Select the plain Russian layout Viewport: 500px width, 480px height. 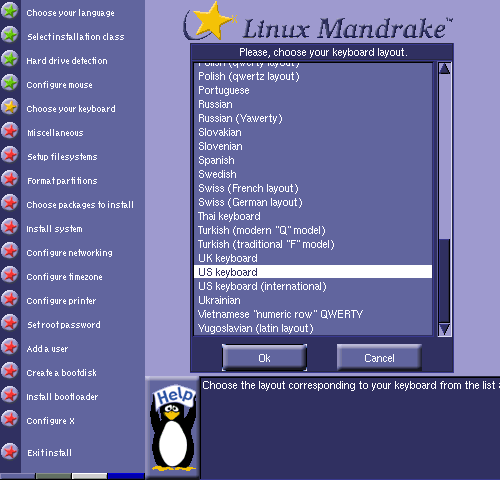click(x=313, y=105)
